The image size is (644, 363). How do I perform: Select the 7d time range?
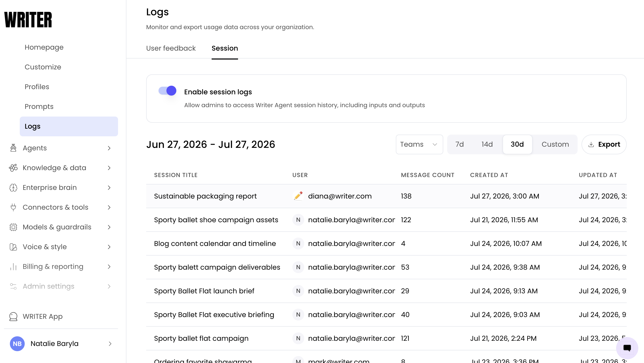click(x=460, y=144)
